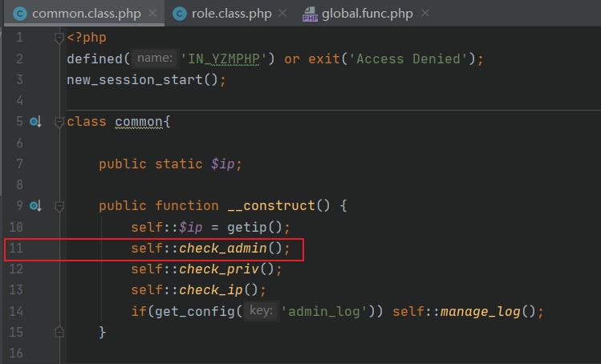Click the class icon on common.class.php tab
Viewport: 601px width, 364px height.
click(x=19, y=14)
